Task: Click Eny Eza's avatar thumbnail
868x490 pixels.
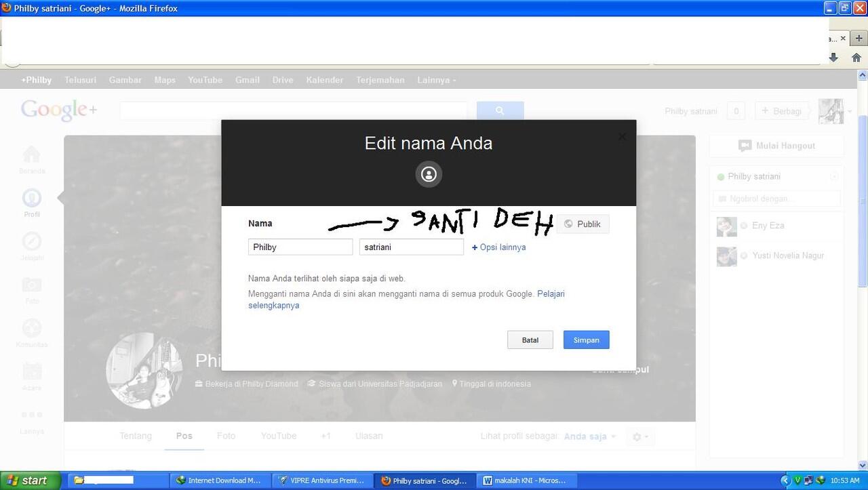Action: pos(726,226)
